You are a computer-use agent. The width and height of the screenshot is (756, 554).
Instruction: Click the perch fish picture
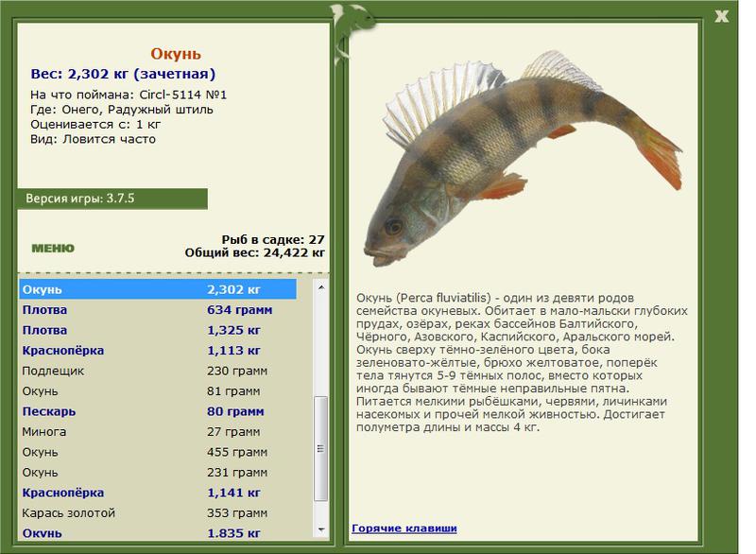524,157
